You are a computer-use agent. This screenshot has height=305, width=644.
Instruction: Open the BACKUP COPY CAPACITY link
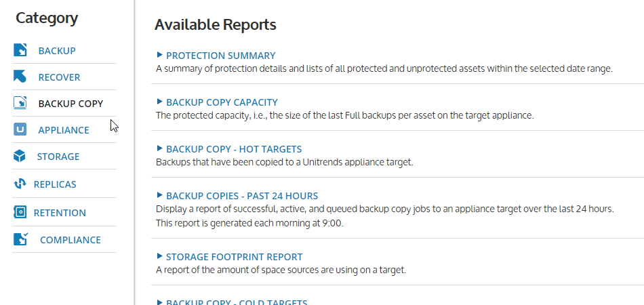pyautogui.click(x=222, y=102)
